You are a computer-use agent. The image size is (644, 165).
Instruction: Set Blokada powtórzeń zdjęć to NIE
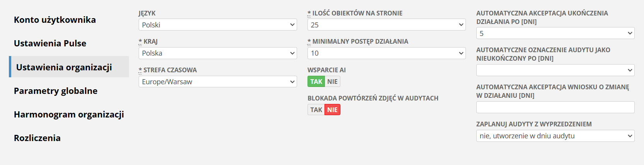(x=332, y=110)
